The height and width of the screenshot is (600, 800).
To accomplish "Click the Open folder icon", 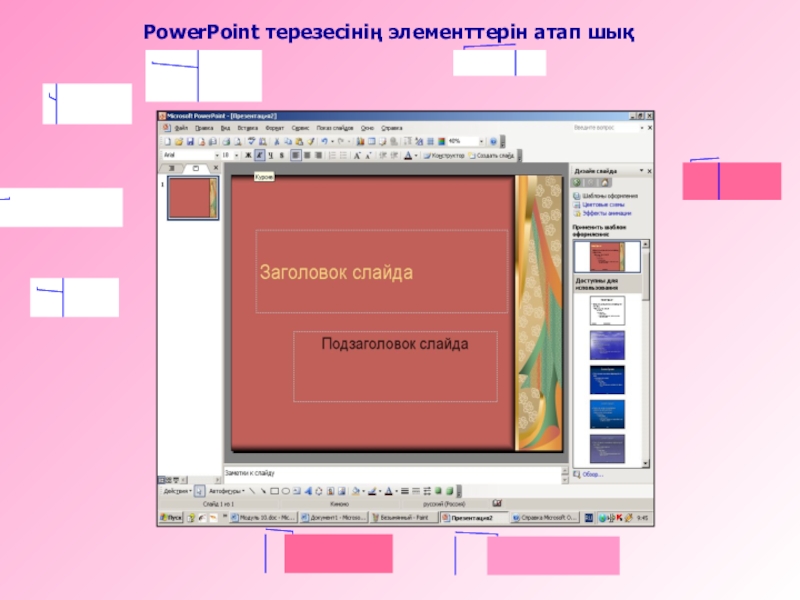I will coord(179,141).
